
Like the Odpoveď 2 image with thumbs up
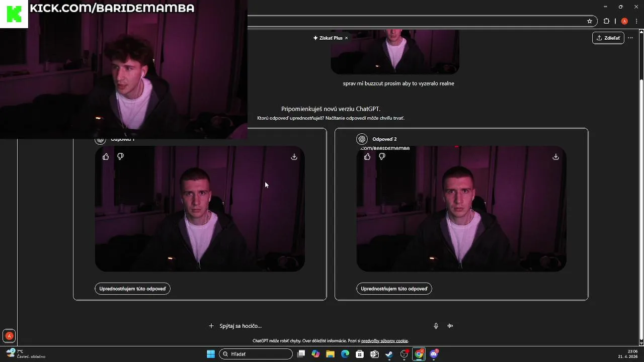tap(367, 157)
